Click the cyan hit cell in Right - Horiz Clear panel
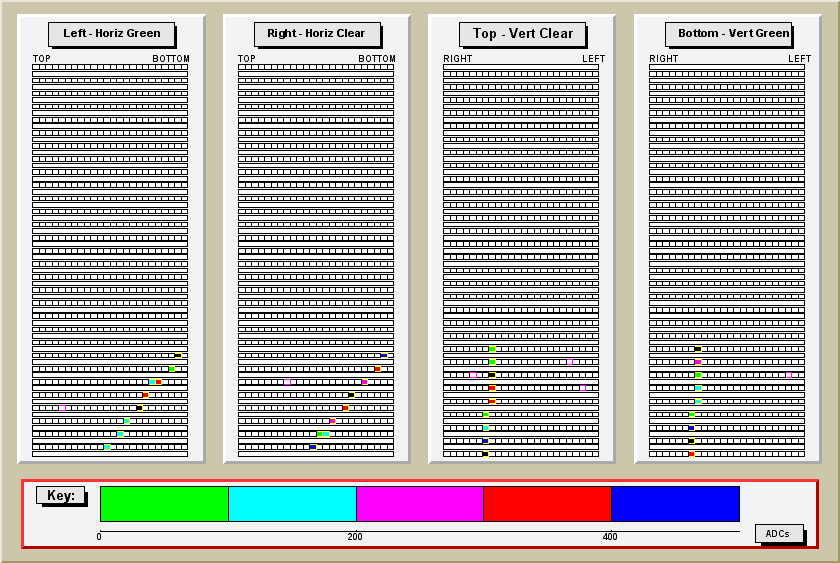The image size is (840, 563). pos(326,434)
